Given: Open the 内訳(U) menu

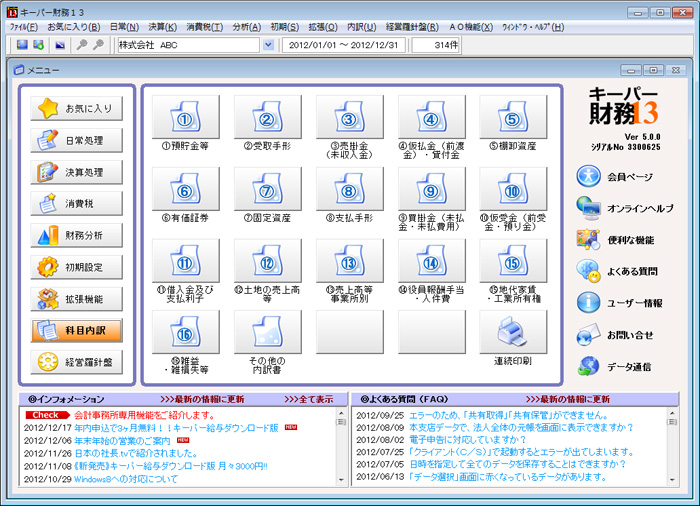Looking at the screenshot, I should tap(362, 27).
